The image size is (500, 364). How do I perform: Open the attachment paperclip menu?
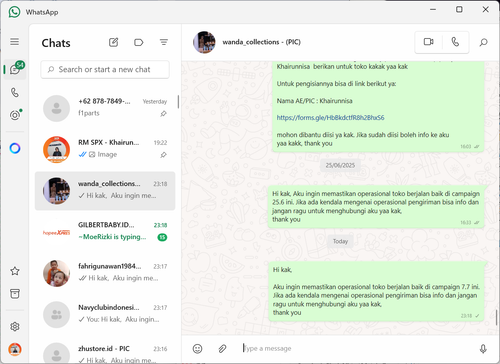222,349
